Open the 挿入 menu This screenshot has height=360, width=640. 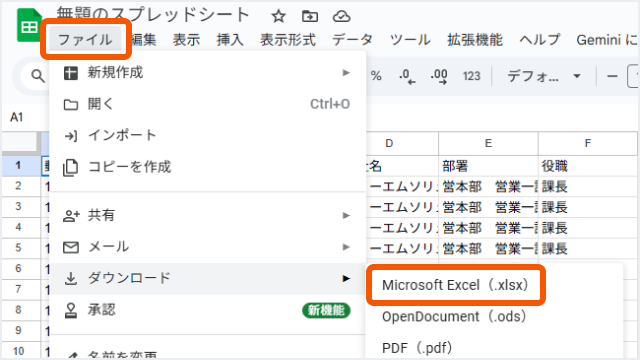point(230,40)
